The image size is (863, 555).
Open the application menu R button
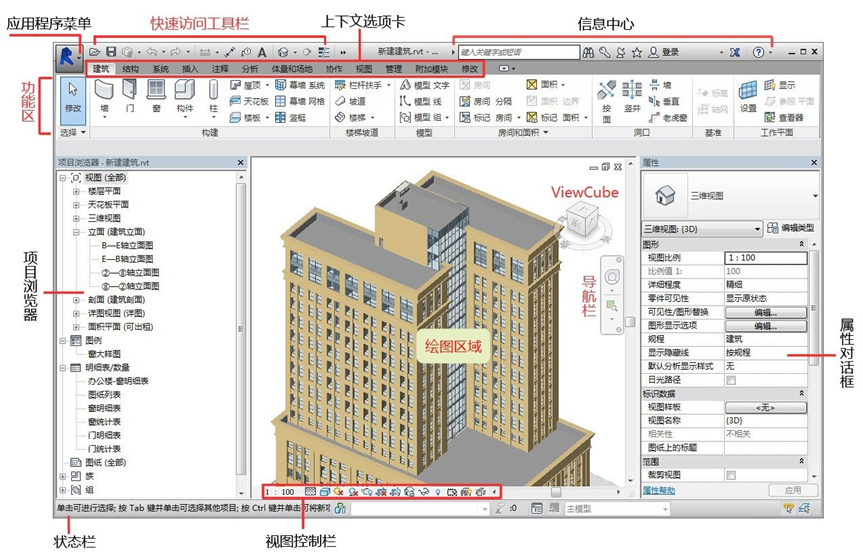coord(68,57)
